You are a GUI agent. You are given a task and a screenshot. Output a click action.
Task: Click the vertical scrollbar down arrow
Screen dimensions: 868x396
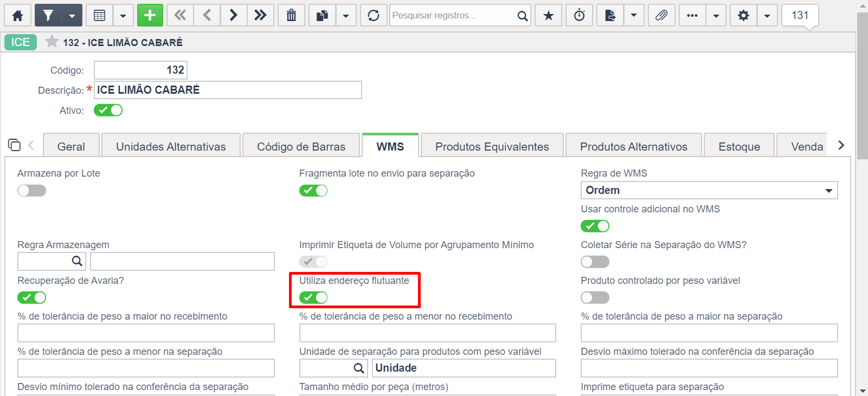(x=863, y=391)
